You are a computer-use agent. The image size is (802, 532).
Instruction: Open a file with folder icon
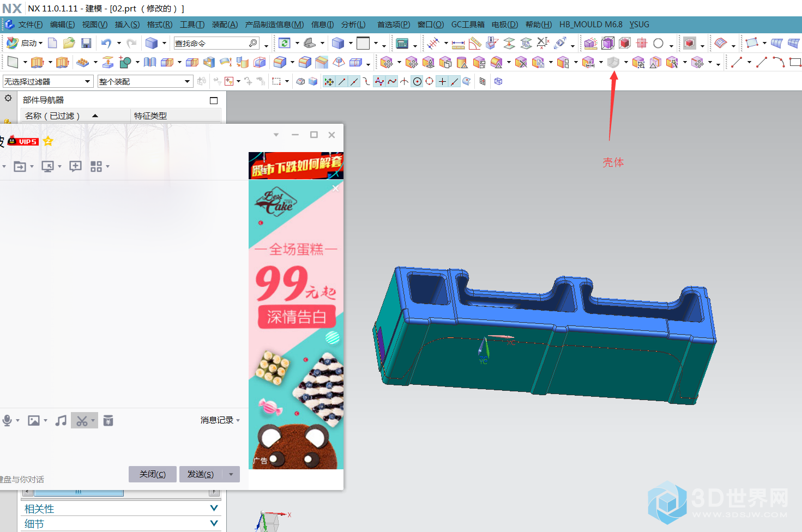pos(69,43)
